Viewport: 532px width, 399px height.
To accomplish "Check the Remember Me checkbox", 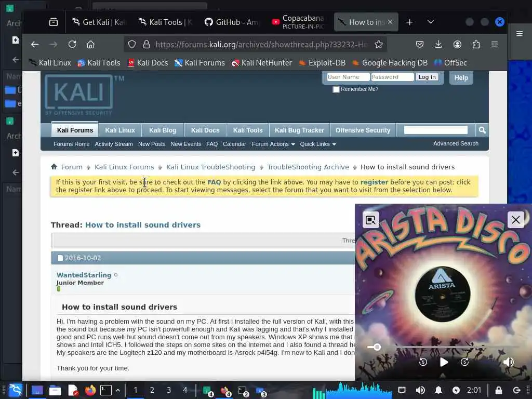I will (336, 89).
